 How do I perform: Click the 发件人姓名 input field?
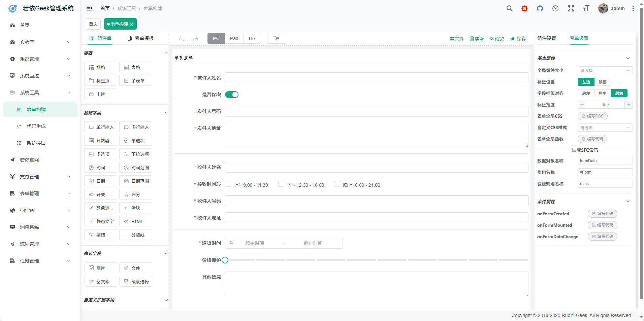tap(376, 78)
